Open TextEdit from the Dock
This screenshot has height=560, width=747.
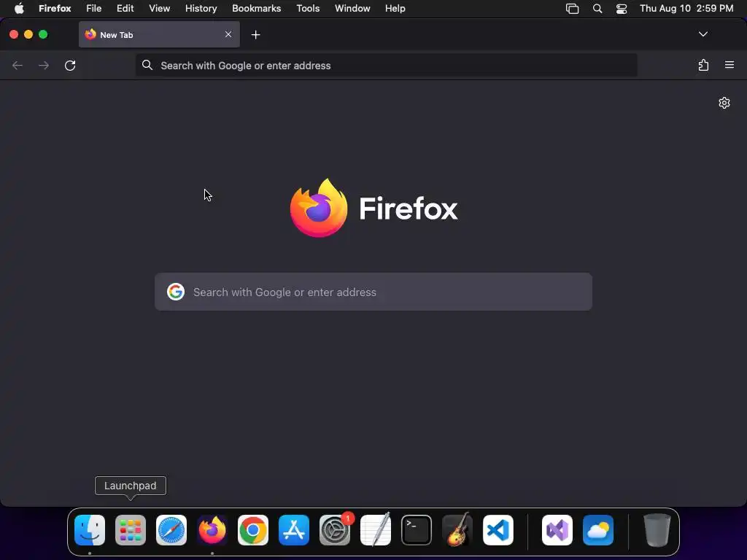pyautogui.click(x=376, y=530)
